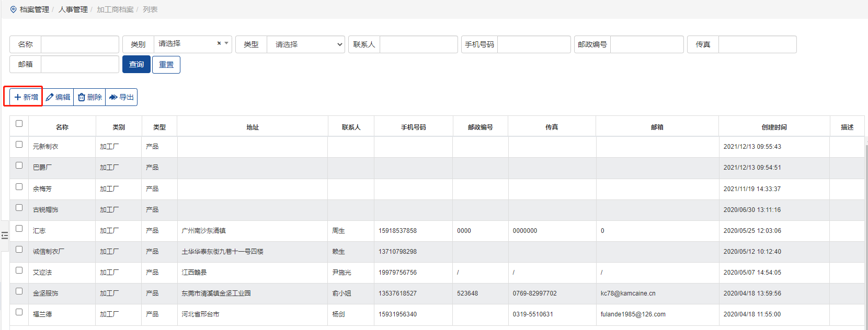Tick the checkbox beside 汇志
The image size is (868, 330).
point(19,229)
